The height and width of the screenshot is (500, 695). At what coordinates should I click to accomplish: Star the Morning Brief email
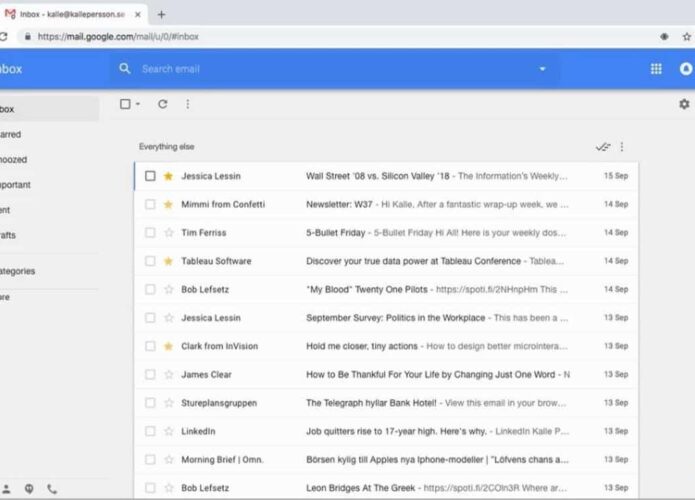168,460
